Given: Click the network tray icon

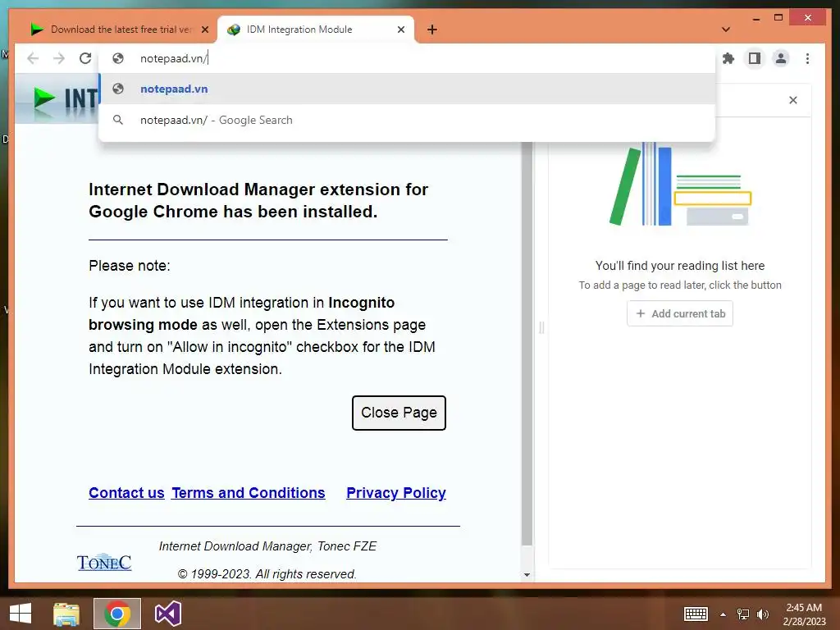Looking at the screenshot, I should tap(743, 614).
